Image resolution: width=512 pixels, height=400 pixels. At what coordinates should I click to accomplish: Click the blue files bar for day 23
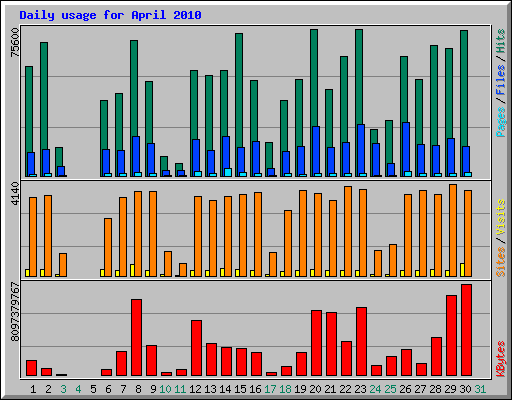tap(361, 149)
